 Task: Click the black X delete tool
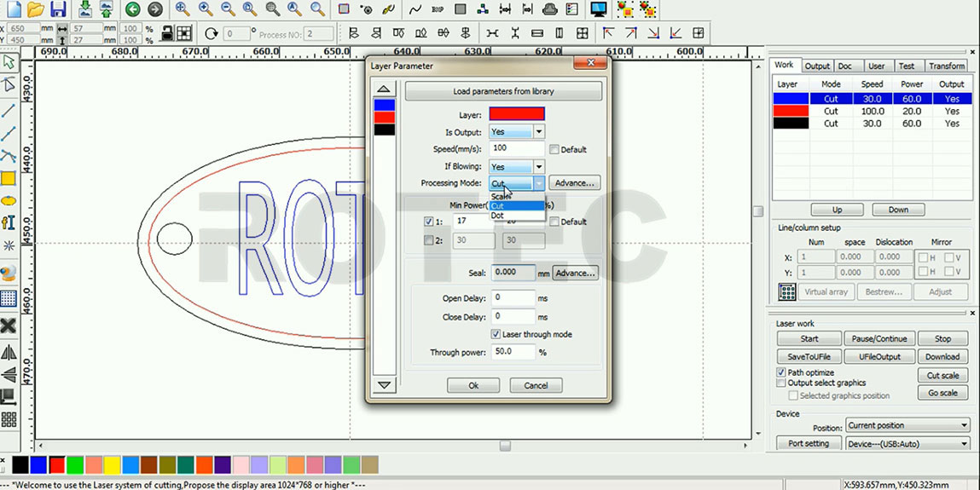pyautogui.click(x=9, y=326)
